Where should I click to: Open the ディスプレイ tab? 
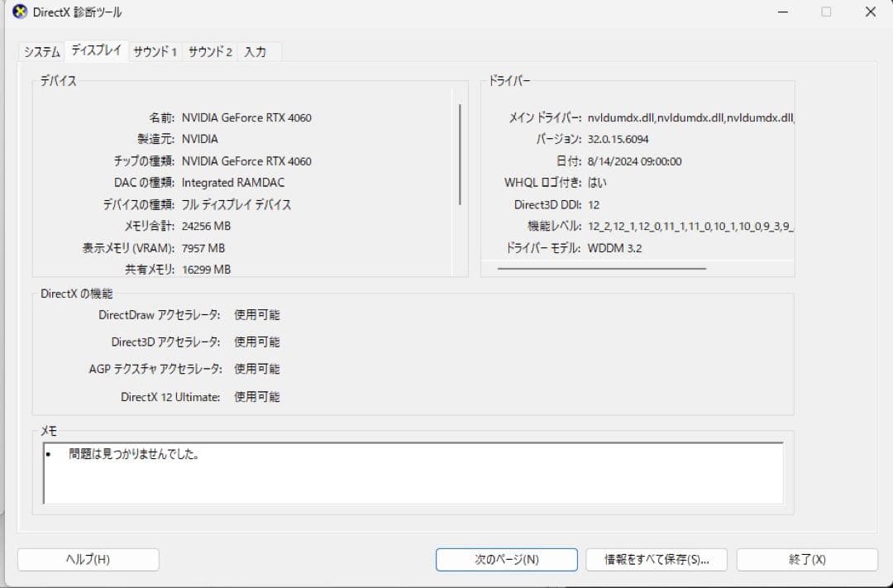pos(97,50)
